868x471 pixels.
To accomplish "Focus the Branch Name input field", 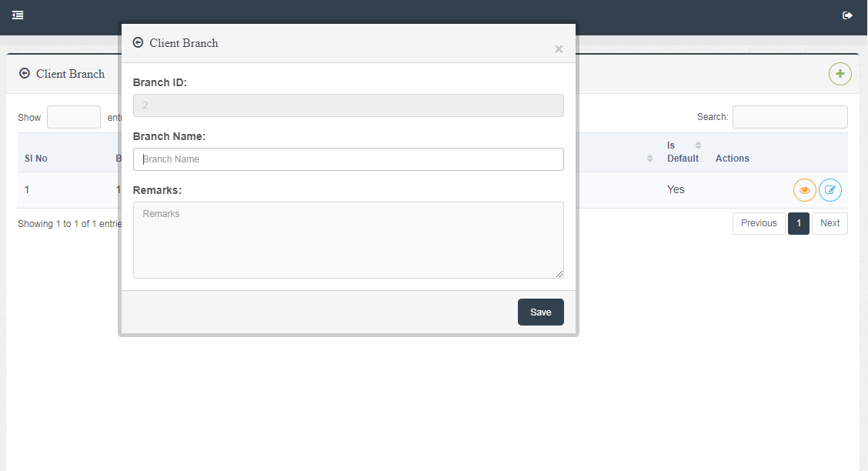I will coord(348,159).
